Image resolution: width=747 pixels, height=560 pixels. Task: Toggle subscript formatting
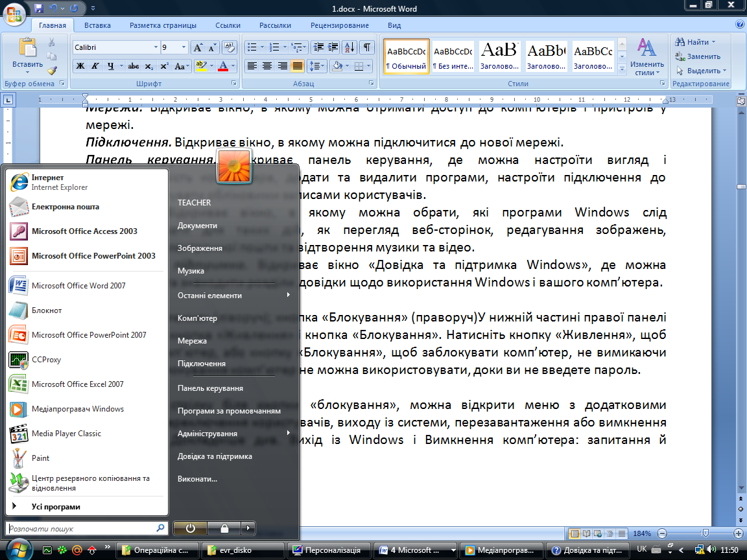149,66
